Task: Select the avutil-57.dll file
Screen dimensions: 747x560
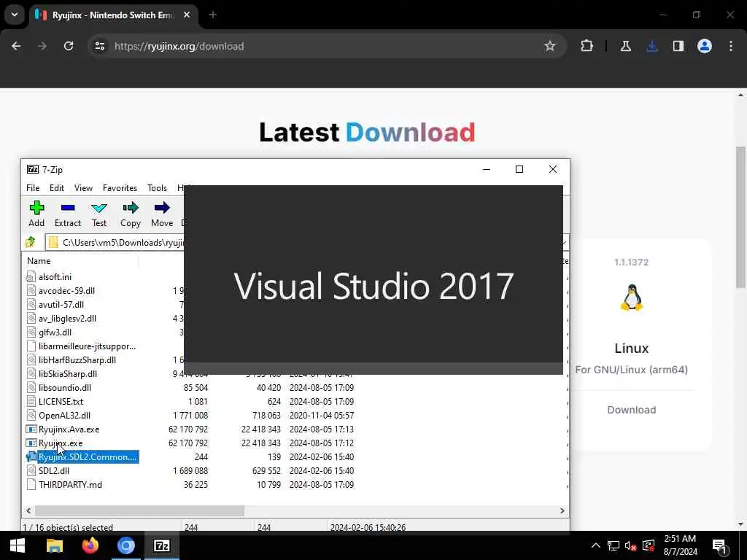Action: [61, 304]
